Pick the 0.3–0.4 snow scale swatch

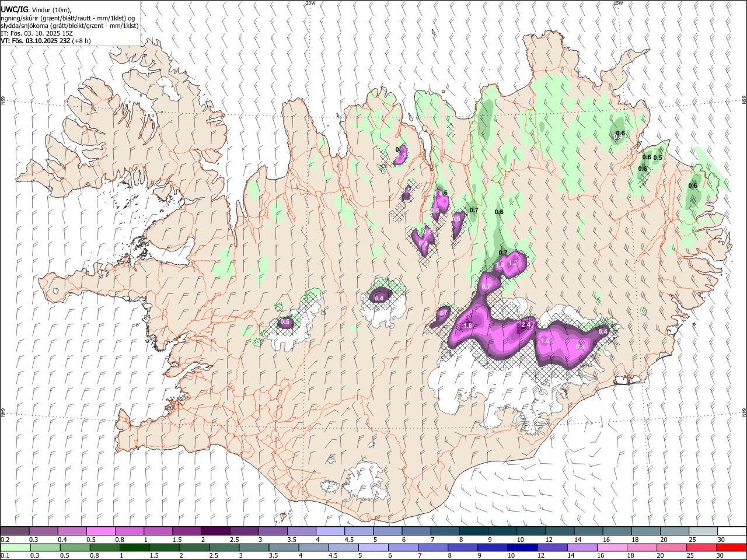[x=43, y=531]
